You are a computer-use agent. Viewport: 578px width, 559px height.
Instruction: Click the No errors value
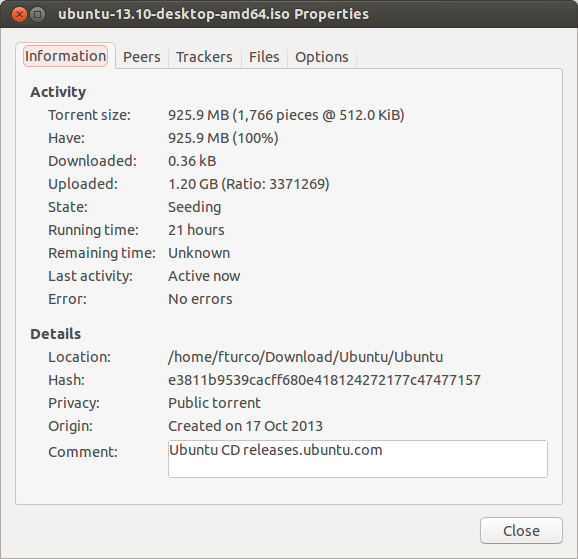pos(200,299)
